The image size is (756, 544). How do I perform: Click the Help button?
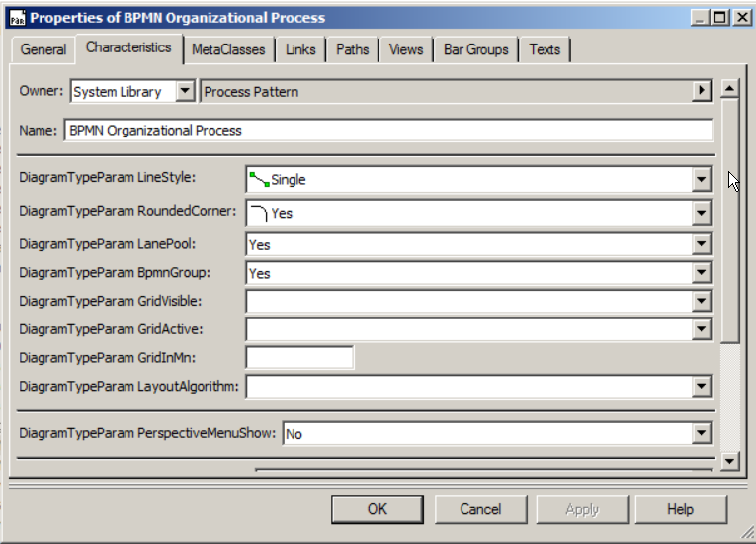pyautogui.click(x=680, y=509)
